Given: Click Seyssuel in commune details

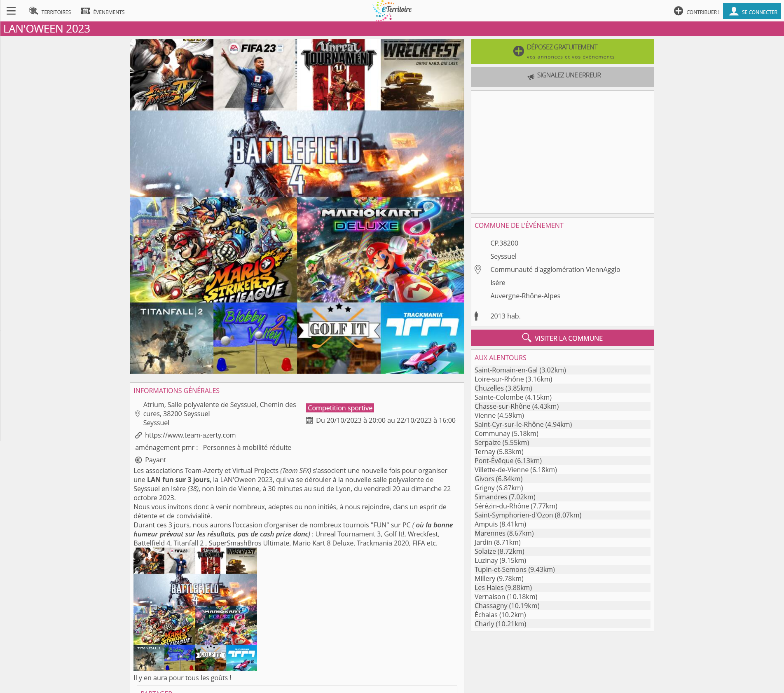Looking at the screenshot, I should pos(503,256).
